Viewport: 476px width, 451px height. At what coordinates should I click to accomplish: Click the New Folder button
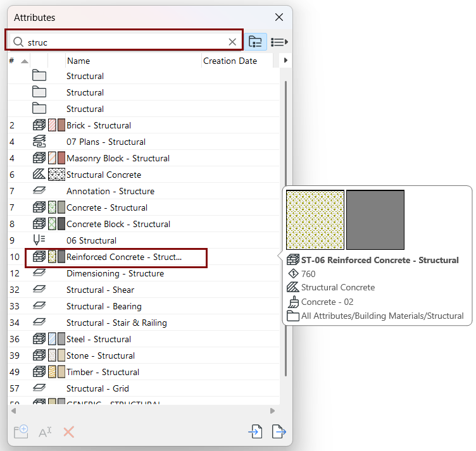21,431
